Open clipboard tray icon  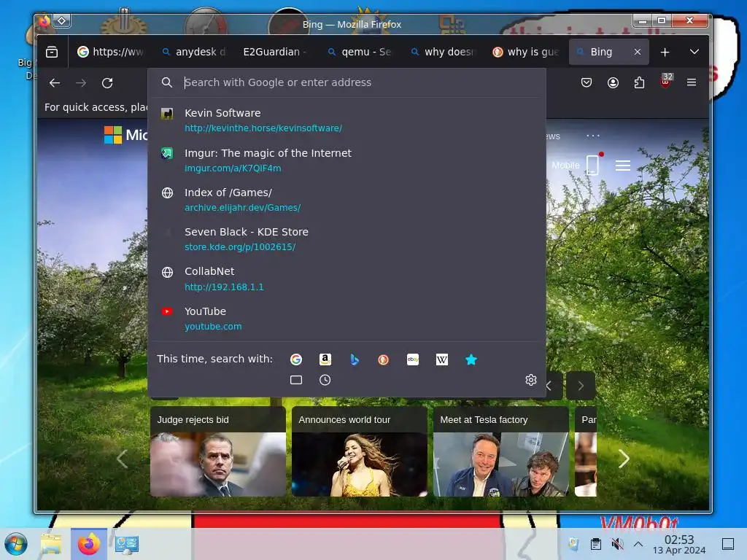pyautogui.click(x=595, y=544)
